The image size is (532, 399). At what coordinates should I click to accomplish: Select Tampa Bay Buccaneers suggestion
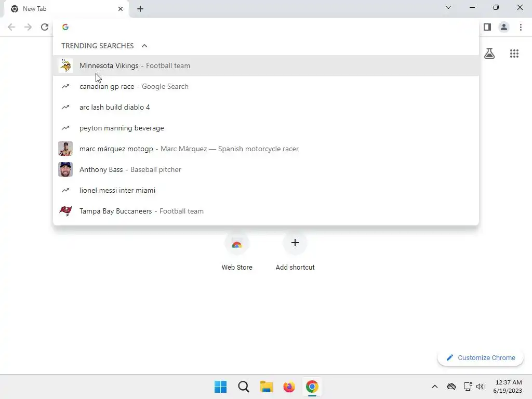[266, 211]
